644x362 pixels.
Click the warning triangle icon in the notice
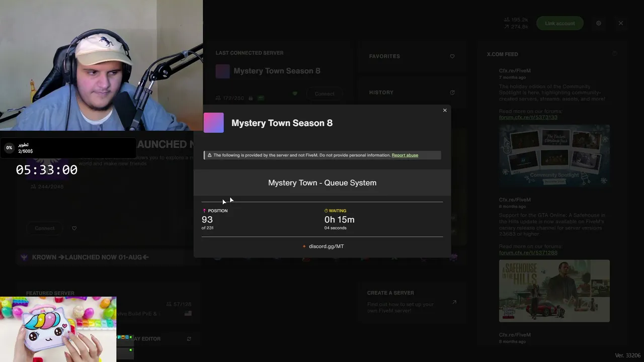(209, 155)
